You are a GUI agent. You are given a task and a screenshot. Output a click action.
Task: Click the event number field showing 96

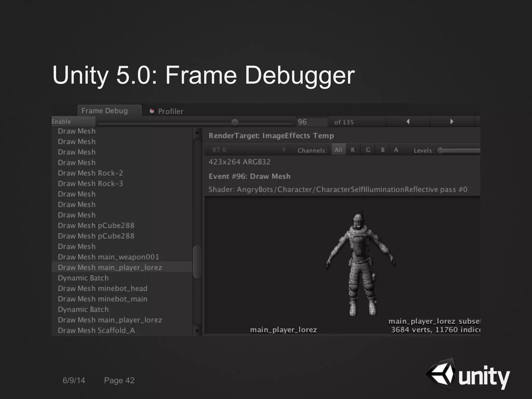tap(312, 122)
